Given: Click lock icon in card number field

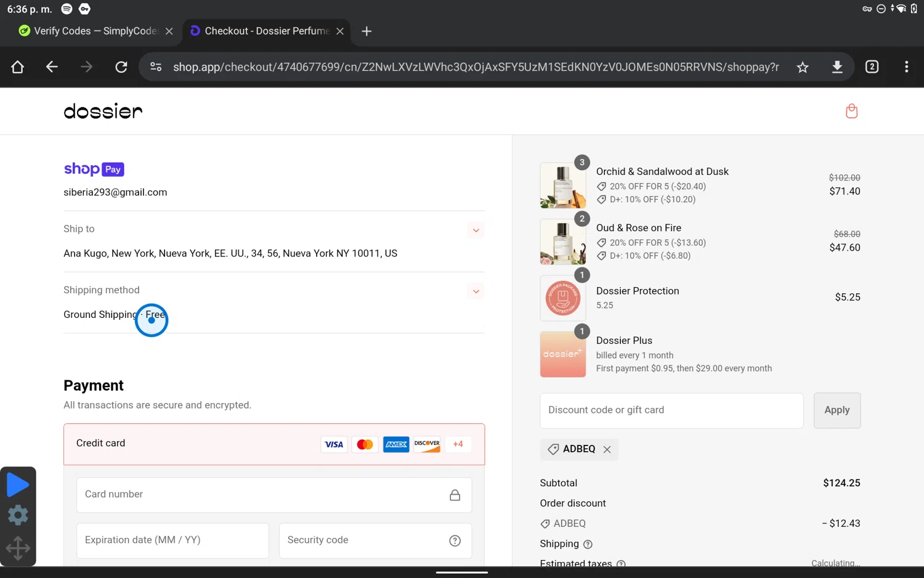Looking at the screenshot, I should (x=455, y=495).
